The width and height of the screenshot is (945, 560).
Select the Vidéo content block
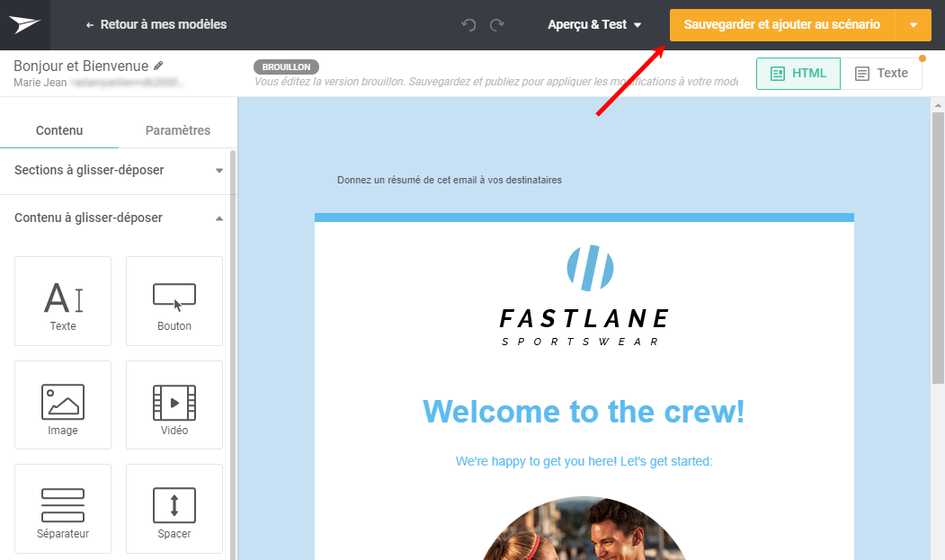coord(174,405)
